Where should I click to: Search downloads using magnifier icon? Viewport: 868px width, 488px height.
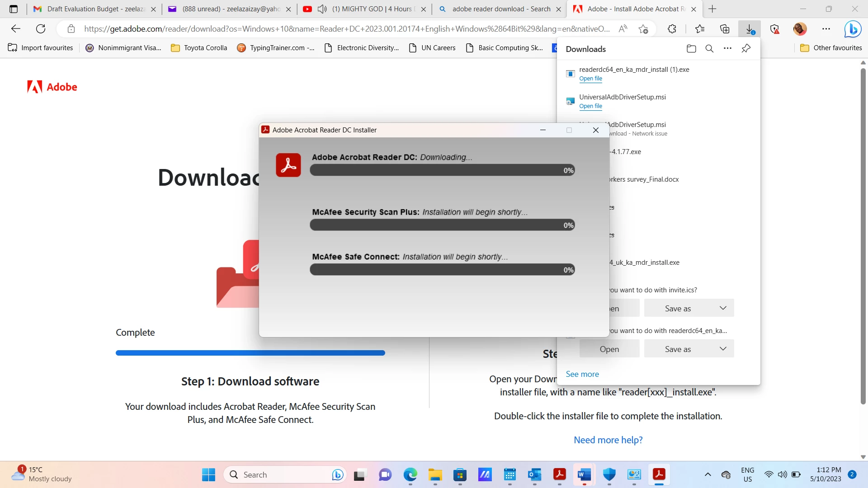(709, 49)
